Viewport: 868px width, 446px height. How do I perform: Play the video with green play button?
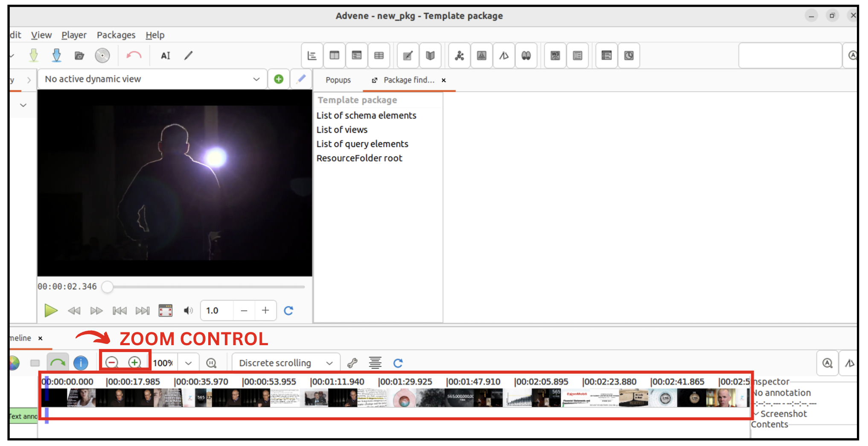[x=51, y=311]
